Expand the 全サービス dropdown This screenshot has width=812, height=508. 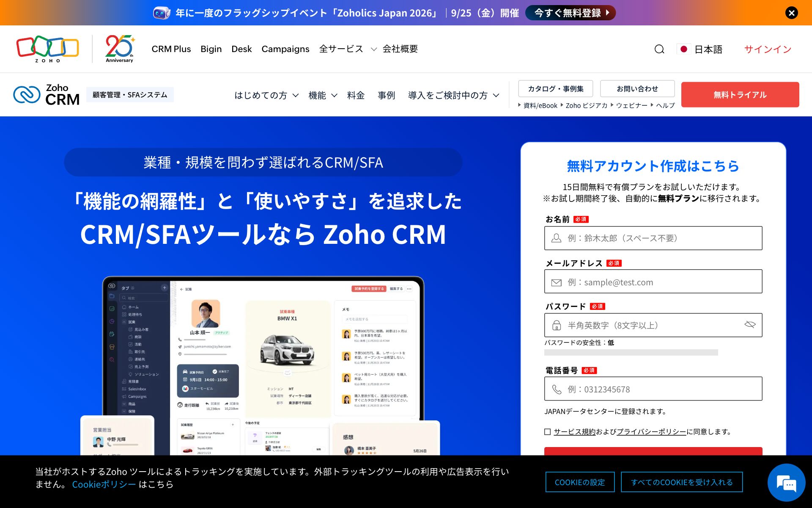(348, 49)
